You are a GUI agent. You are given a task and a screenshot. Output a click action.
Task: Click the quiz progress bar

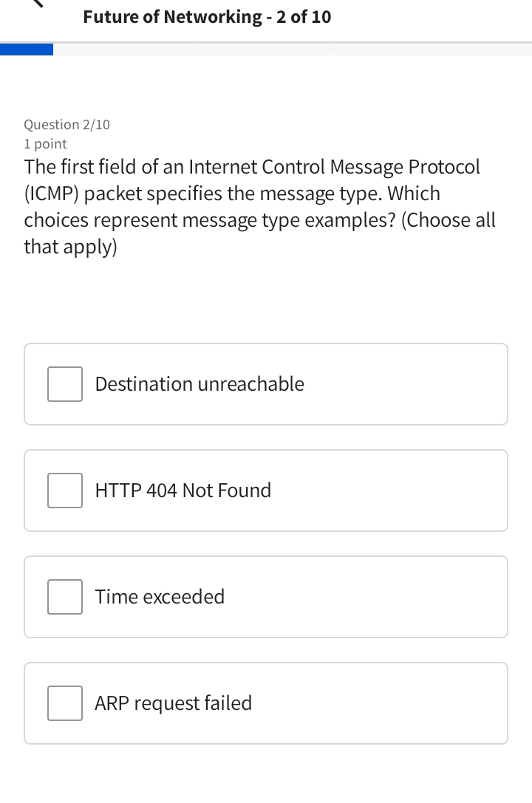(x=266, y=49)
